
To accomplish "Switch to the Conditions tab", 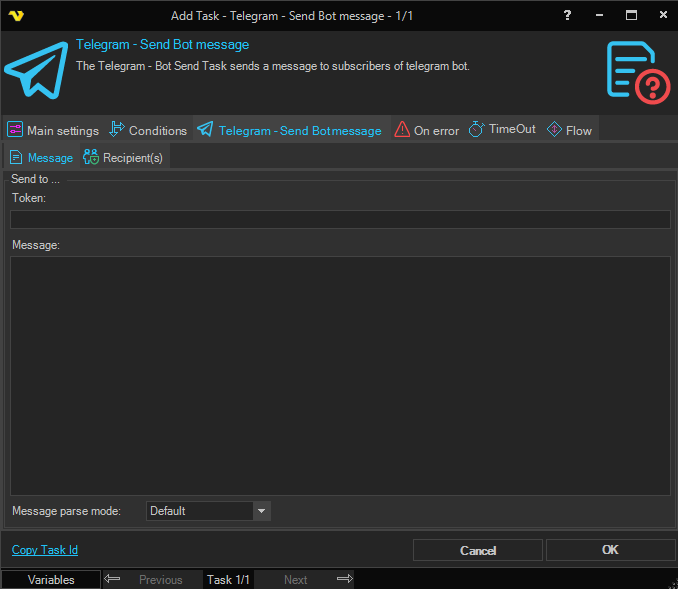I will pos(148,130).
